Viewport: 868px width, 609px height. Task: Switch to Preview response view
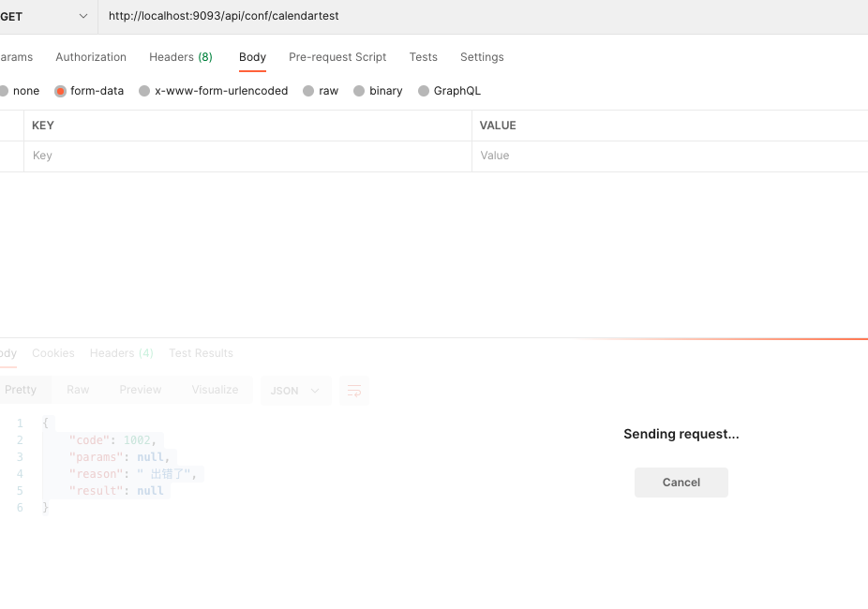140,390
